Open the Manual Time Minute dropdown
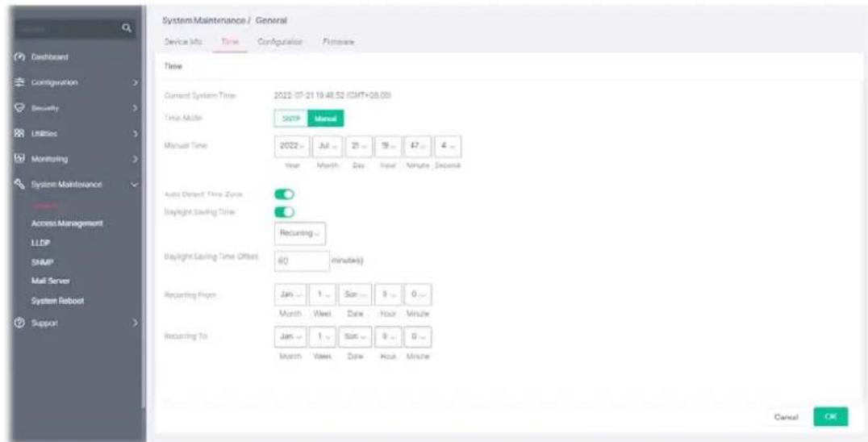 [417, 147]
